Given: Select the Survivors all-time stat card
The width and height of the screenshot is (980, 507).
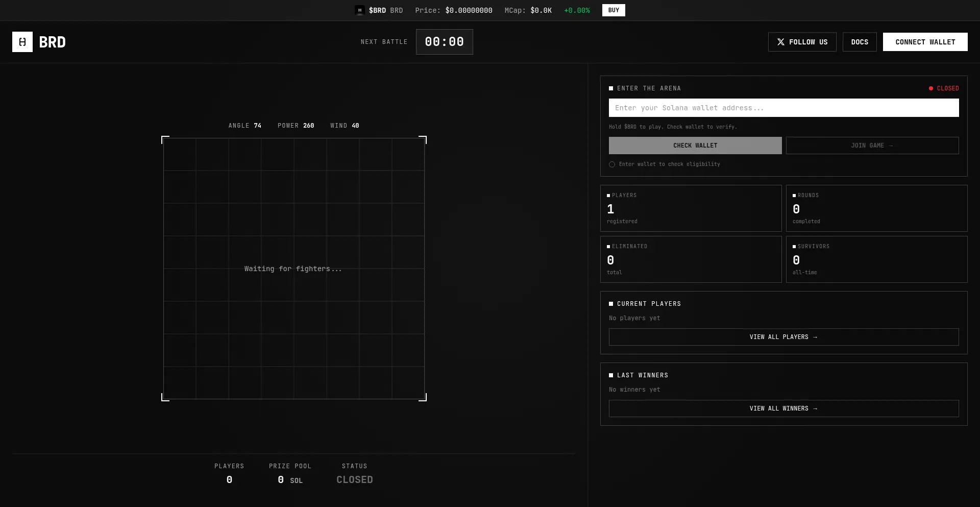Looking at the screenshot, I should pyautogui.click(x=876, y=259).
